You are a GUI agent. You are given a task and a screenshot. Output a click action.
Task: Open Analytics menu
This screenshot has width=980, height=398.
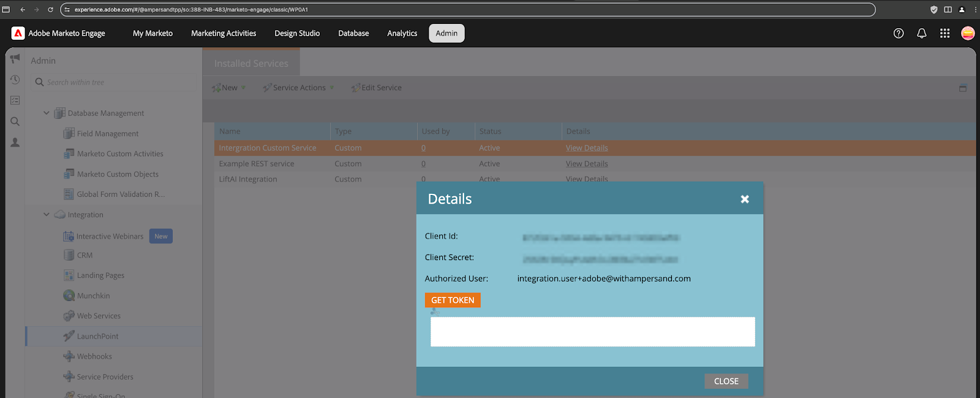(402, 33)
